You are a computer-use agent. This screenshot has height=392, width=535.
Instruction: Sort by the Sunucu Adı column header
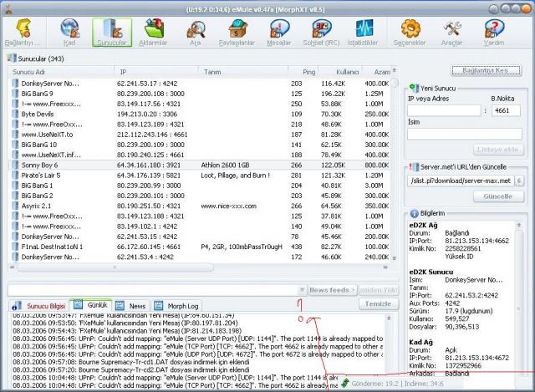(61, 72)
